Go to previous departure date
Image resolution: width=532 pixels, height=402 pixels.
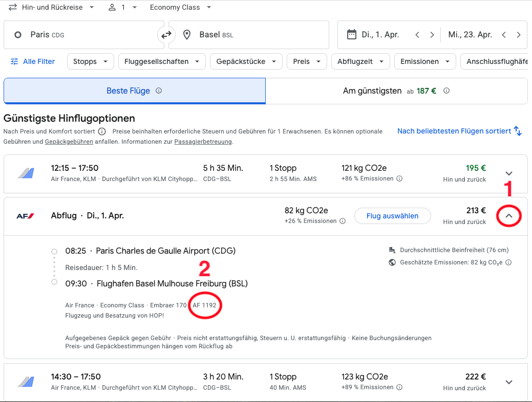pos(417,35)
